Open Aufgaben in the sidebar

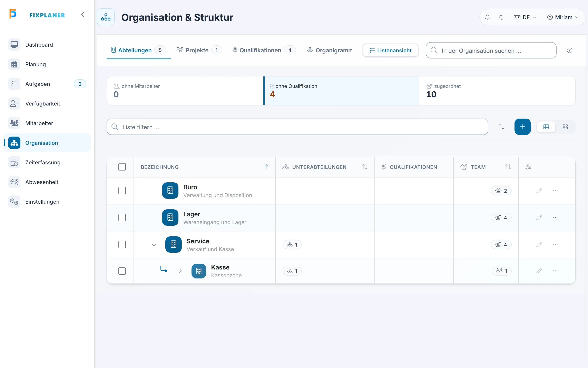coord(47,84)
